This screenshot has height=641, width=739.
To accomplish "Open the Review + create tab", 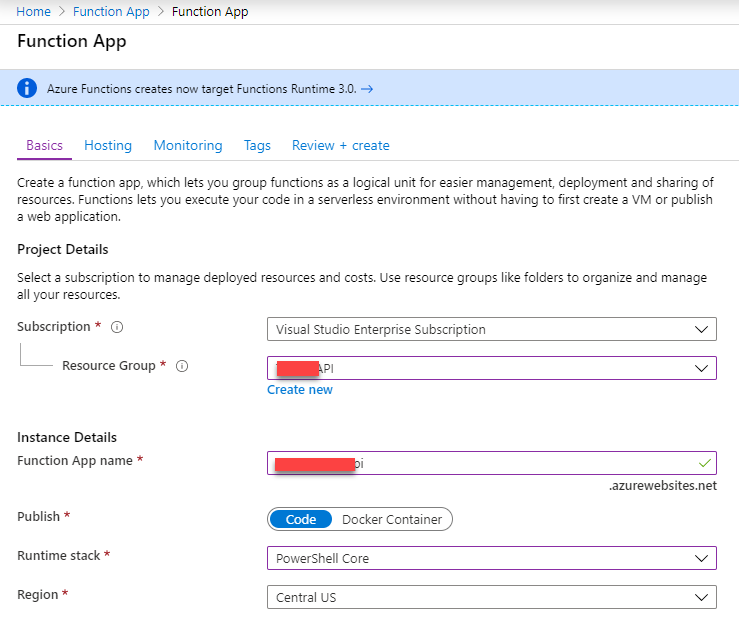I will [340, 145].
